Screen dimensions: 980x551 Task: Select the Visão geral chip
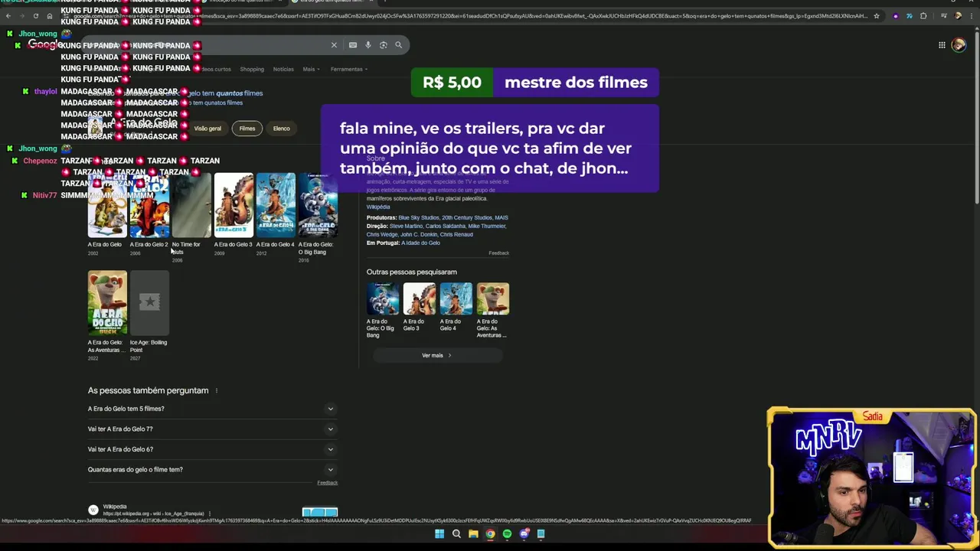tap(207, 129)
